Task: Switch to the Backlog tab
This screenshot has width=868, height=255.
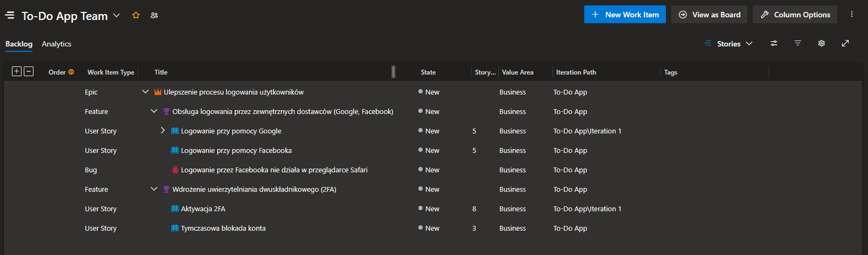Action: pyautogui.click(x=19, y=44)
